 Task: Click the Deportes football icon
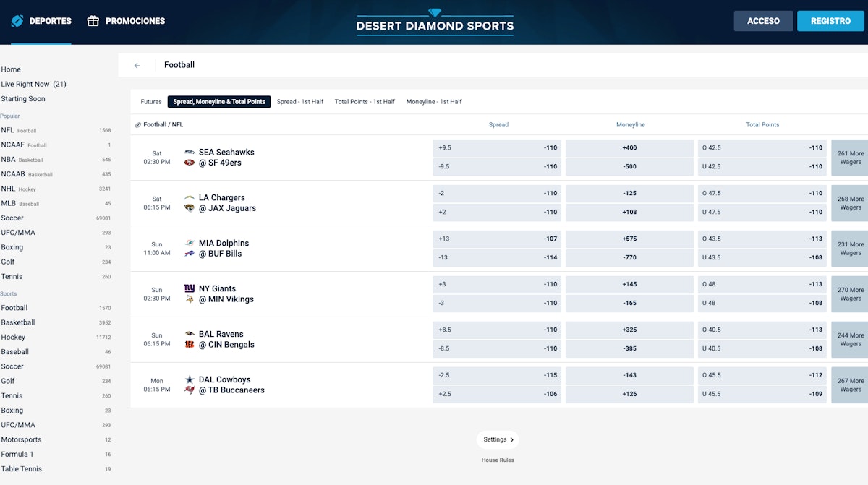(x=17, y=21)
